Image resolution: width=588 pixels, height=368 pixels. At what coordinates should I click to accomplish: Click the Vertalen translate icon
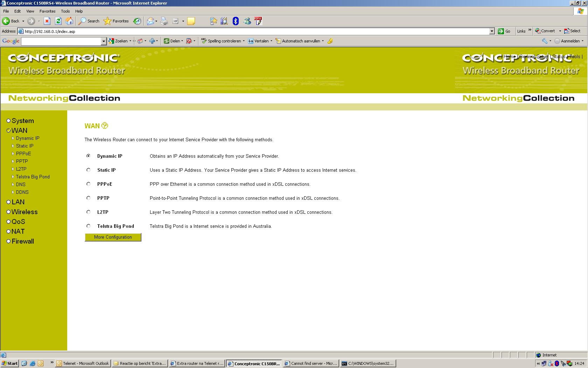pyautogui.click(x=251, y=41)
